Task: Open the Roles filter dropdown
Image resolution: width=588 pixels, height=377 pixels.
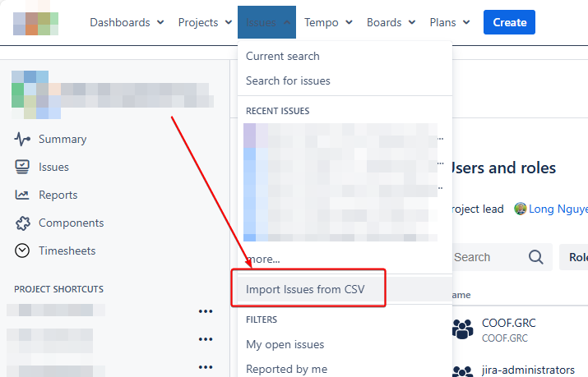Action: [x=574, y=257]
